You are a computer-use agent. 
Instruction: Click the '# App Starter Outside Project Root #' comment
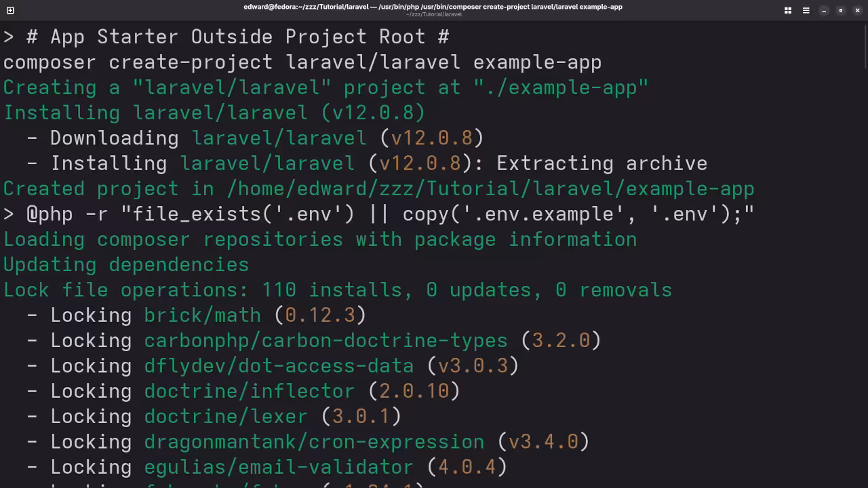238,37
